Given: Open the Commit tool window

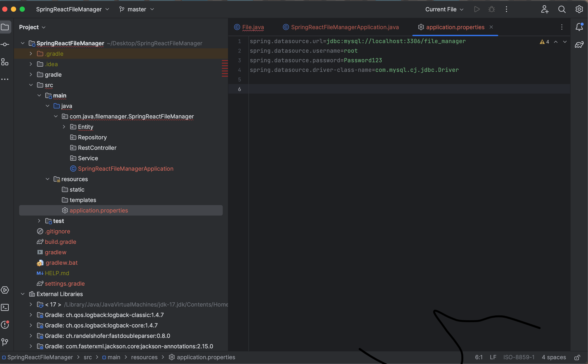Looking at the screenshot, I should click(5, 44).
